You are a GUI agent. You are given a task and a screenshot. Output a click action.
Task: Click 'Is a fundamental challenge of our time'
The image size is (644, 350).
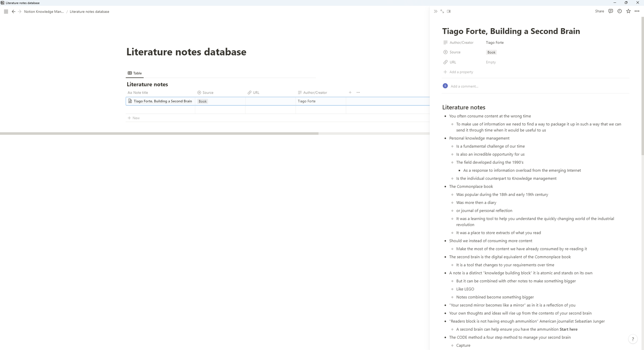[x=490, y=146]
